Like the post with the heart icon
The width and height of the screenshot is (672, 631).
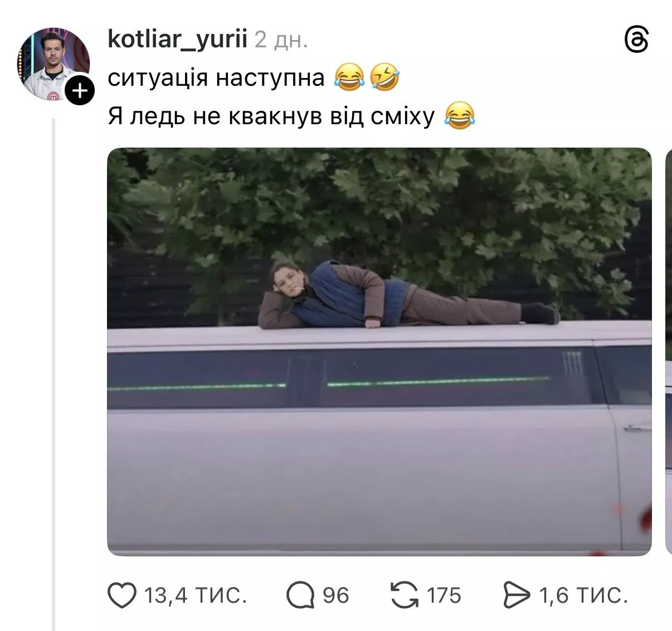121,595
